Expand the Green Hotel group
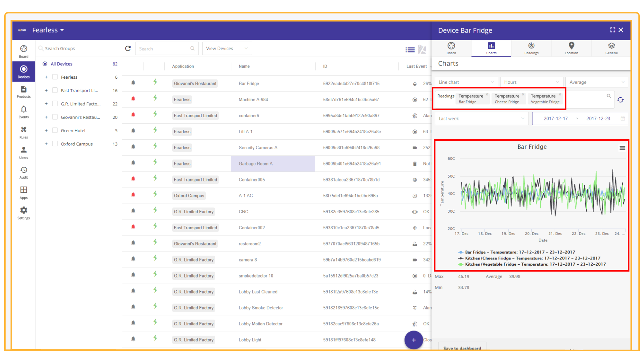The image size is (644, 351). coord(46,130)
